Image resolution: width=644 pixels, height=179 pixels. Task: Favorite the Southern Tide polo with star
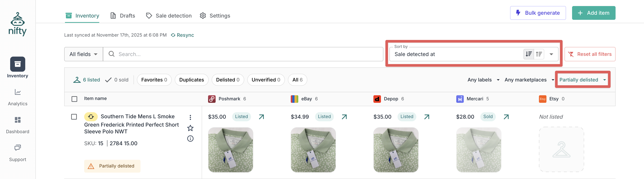coord(190,128)
